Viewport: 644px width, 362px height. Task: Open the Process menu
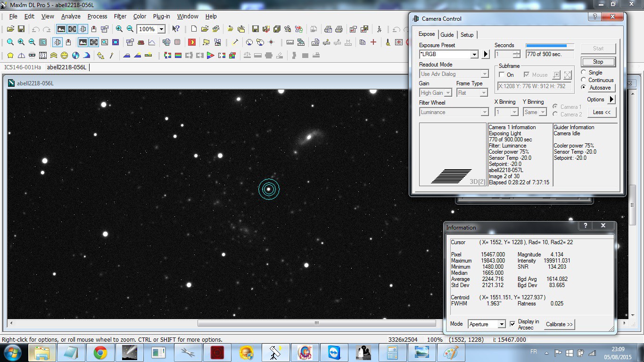pyautogui.click(x=97, y=16)
